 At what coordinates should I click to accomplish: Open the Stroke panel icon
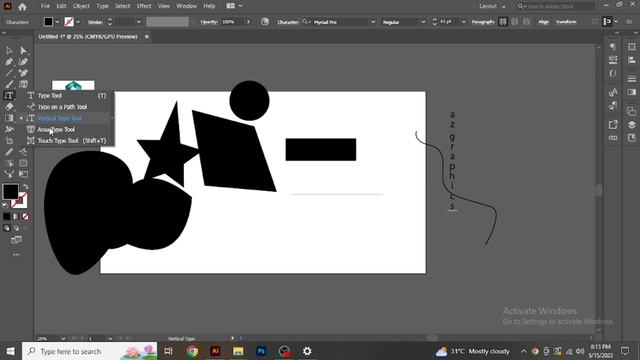pyautogui.click(x=631, y=78)
